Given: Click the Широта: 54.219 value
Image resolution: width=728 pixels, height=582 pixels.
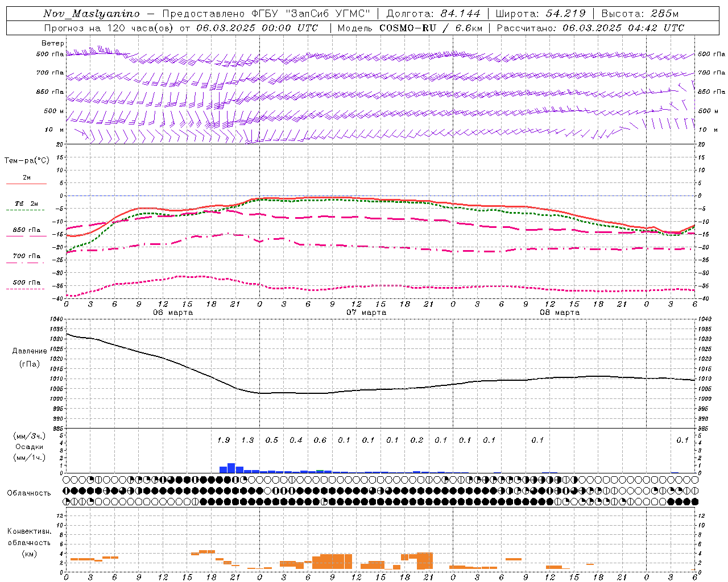Looking at the screenshot, I should [x=541, y=14].
